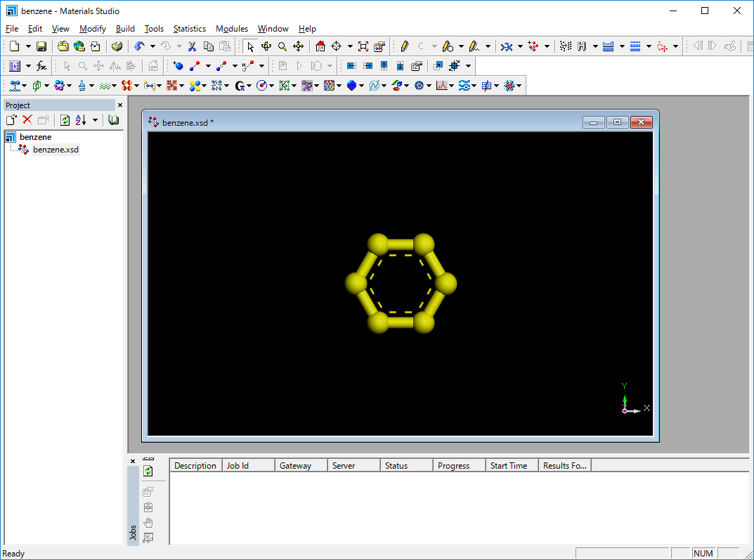This screenshot has width=754, height=560.
Task: Toggle the Translation mode tool
Action: pos(298,46)
